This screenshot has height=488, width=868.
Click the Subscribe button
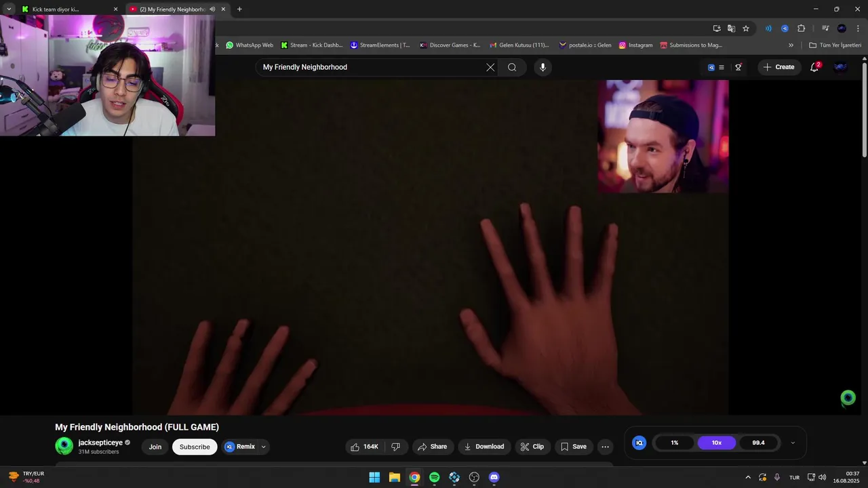coord(195,447)
